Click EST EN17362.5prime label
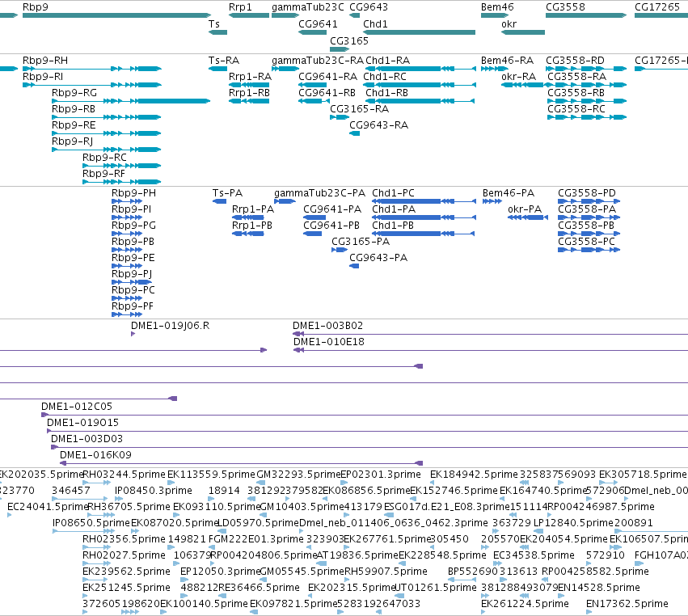 click(x=627, y=604)
